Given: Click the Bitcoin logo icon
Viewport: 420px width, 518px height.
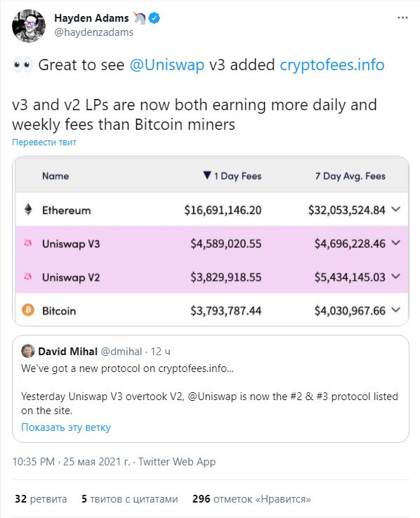Looking at the screenshot, I should click(28, 310).
